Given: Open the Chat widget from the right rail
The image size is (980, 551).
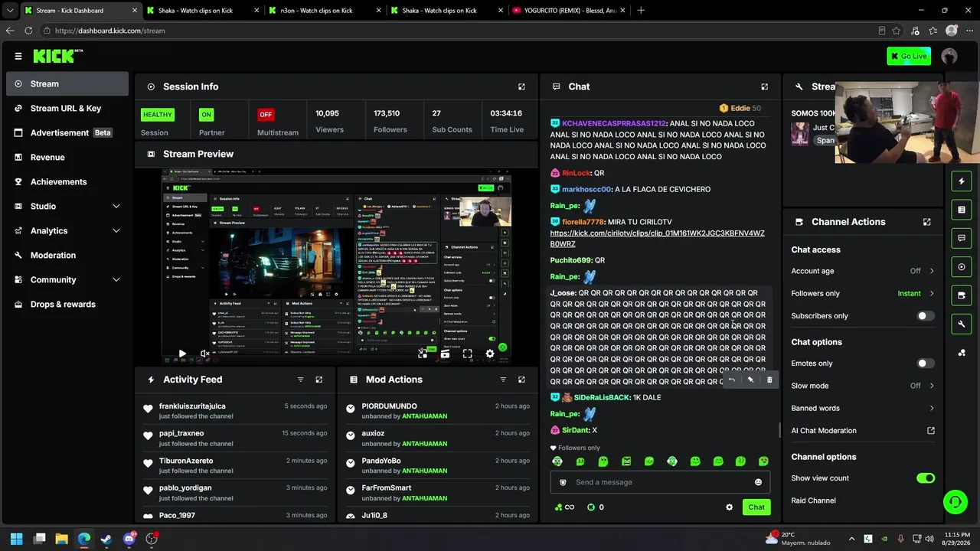Looking at the screenshot, I should [962, 238].
